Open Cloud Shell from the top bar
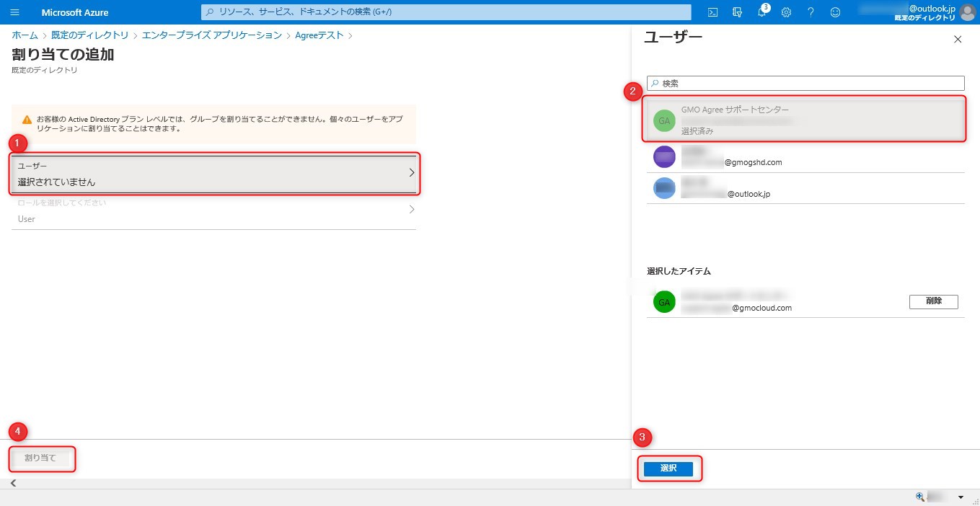The width and height of the screenshot is (980, 506). tap(712, 12)
